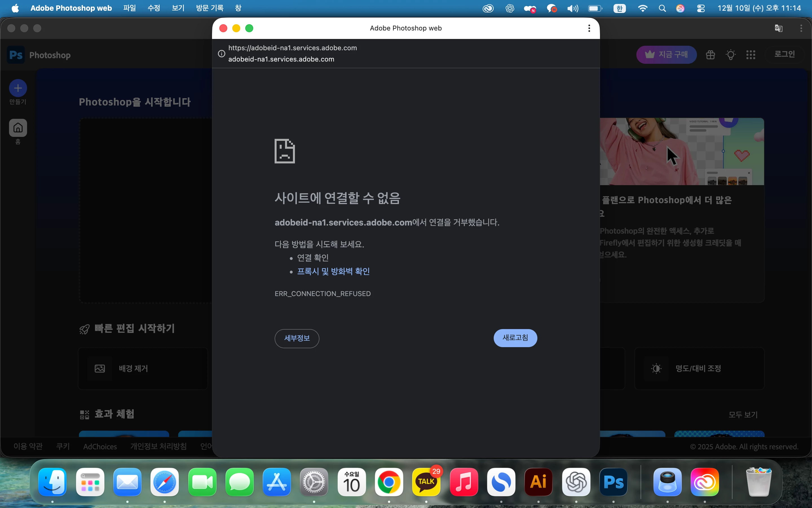Open the 방문 기록 menu
This screenshot has width=812, height=508.
[x=210, y=8]
